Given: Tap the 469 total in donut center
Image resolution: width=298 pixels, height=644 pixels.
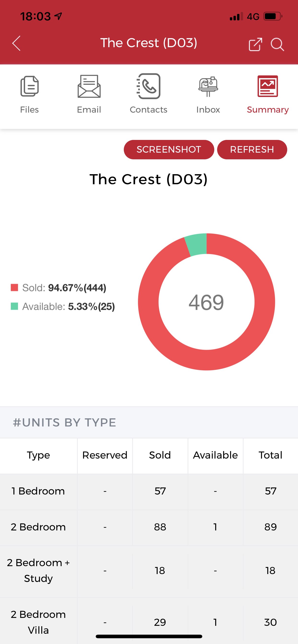Looking at the screenshot, I should 206,303.
